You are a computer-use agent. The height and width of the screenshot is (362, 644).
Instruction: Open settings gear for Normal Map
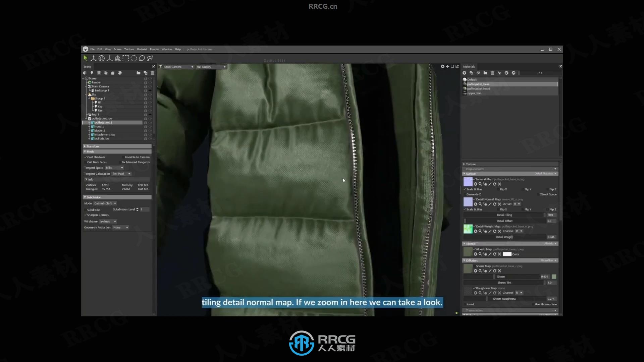[x=475, y=184]
